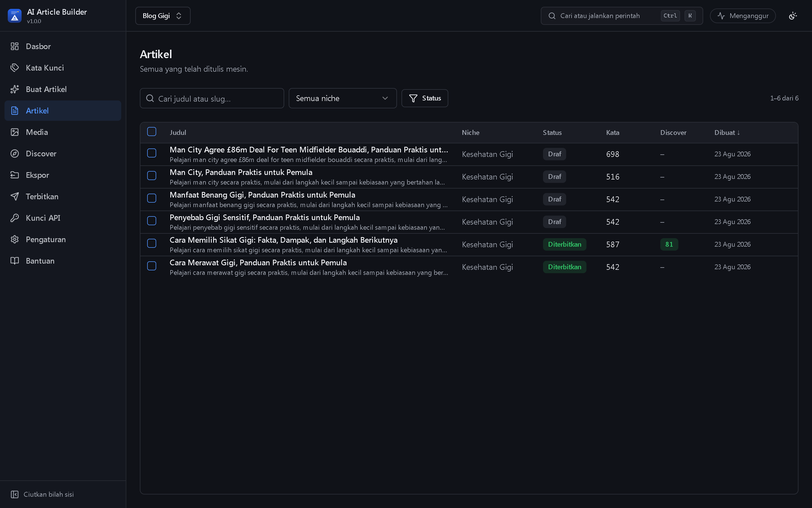Go to Artikel in the sidebar
This screenshot has height=508, width=812.
[63, 111]
